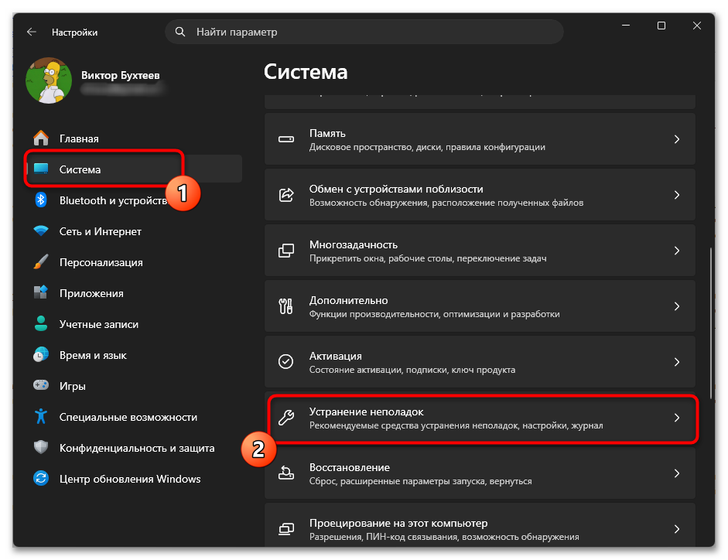Open Игры section
Image resolution: width=728 pixels, height=560 pixels.
click(135, 386)
